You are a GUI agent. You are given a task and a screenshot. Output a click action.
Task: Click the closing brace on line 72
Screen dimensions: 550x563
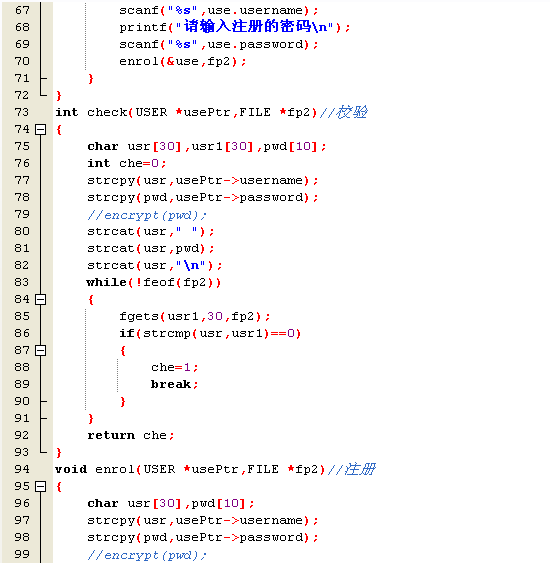tap(59, 96)
